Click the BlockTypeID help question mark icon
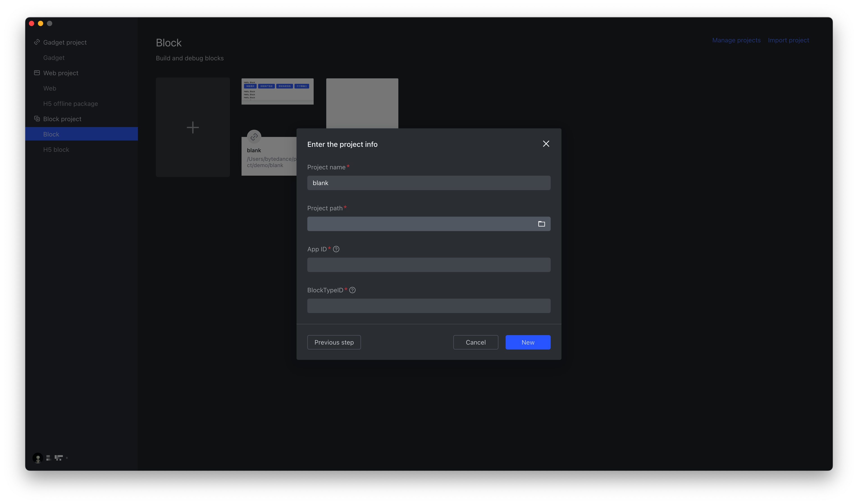858x504 pixels. click(x=352, y=290)
